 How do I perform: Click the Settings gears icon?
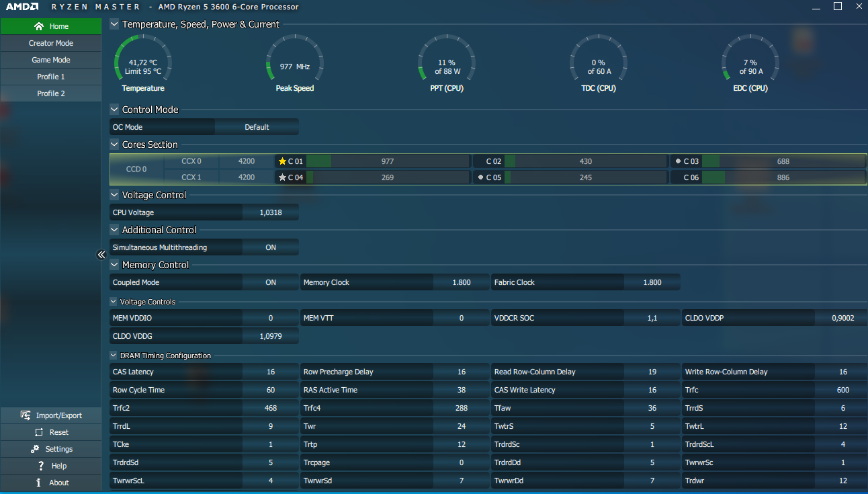pyautogui.click(x=35, y=449)
